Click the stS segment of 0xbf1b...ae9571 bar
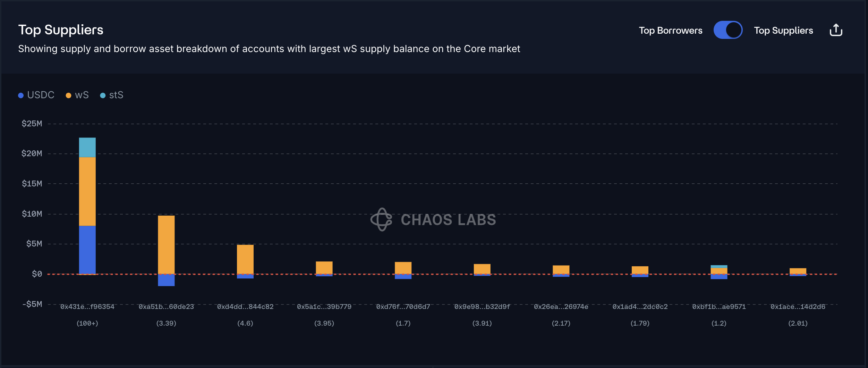 click(719, 267)
